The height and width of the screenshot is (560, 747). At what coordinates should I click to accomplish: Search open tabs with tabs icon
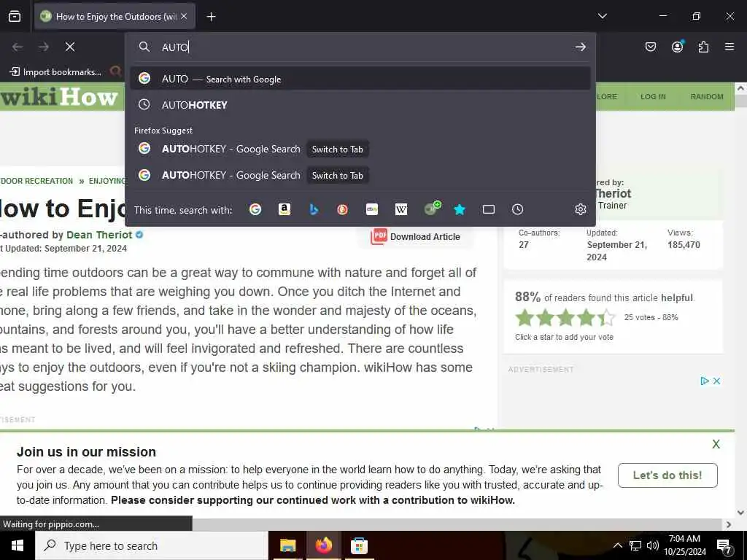pyautogui.click(x=488, y=209)
